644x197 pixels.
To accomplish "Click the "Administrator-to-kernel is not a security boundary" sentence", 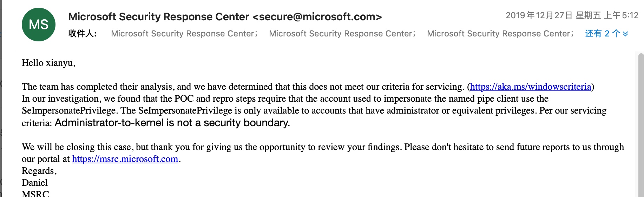I will 172,123.
